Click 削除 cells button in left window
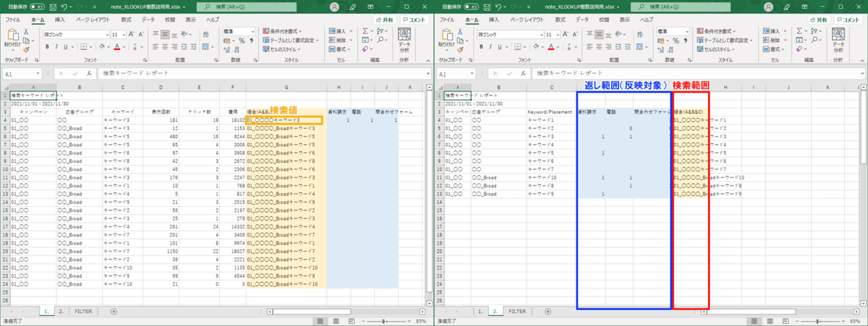868x326 pixels. coord(340,40)
